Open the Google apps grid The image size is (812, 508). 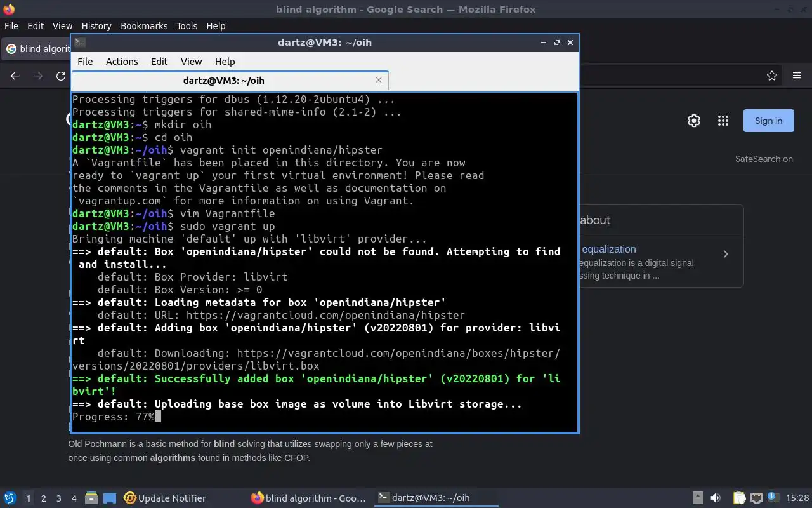pyautogui.click(x=723, y=121)
